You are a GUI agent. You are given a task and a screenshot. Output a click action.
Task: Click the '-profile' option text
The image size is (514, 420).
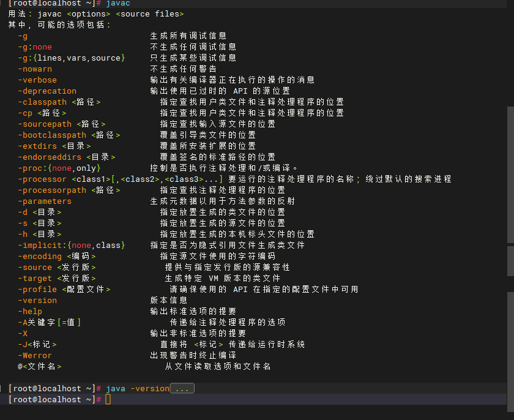[37, 289]
